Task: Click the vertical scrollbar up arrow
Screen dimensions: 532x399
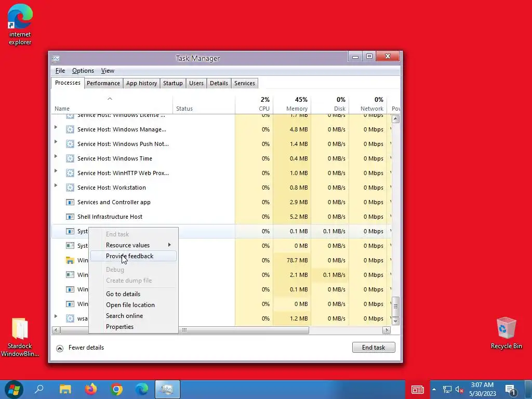Action: click(395, 119)
